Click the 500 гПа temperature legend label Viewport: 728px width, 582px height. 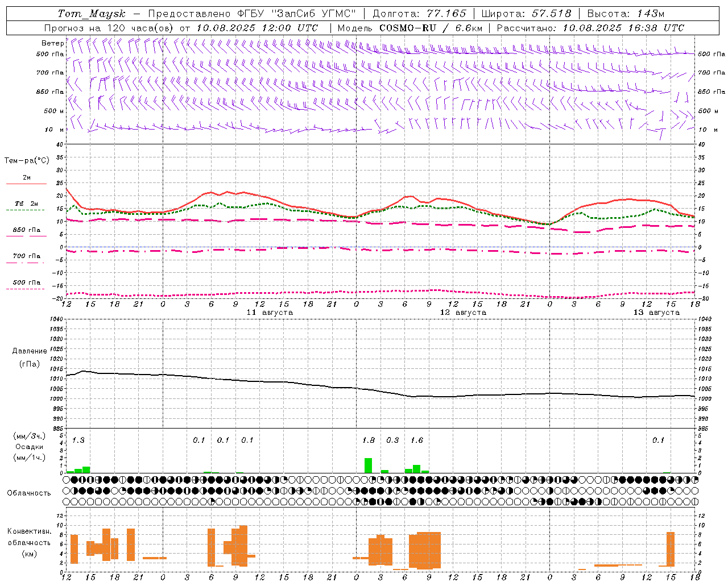[26, 282]
